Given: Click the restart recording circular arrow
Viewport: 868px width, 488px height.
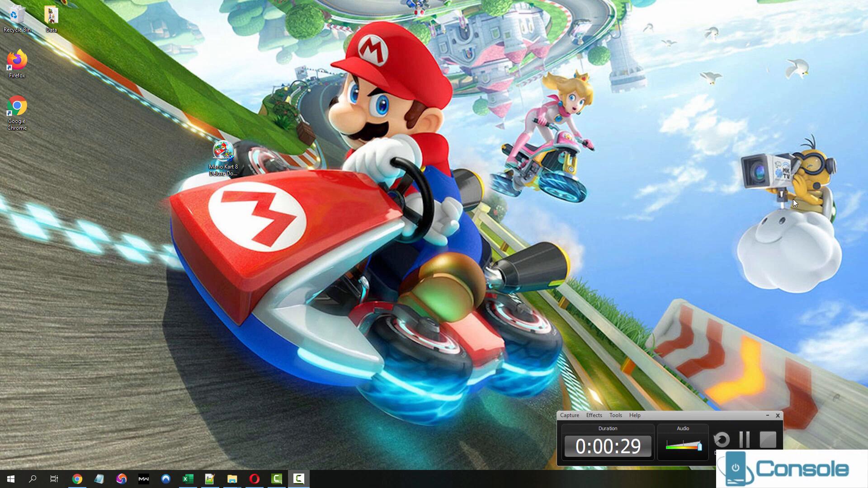Looking at the screenshot, I should [x=722, y=439].
